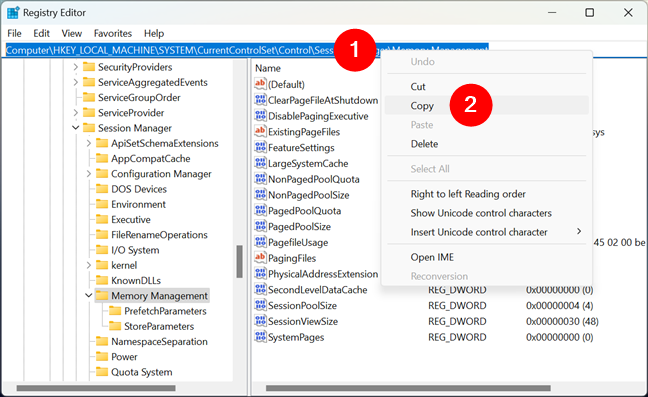This screenshot has width=648, height=397.
Task: Collapse the Memory Management tree node
Action: [x=88, y=296]
